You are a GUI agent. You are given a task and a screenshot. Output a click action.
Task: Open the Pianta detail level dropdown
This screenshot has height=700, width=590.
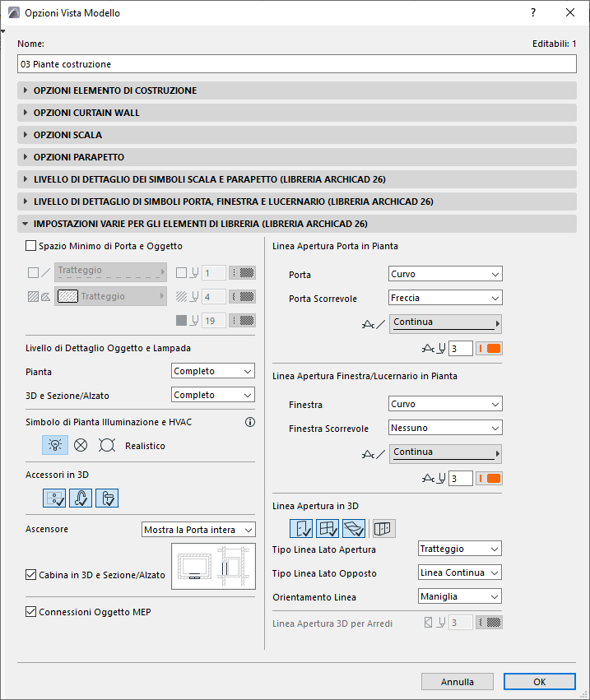click(x=213, y=371)
